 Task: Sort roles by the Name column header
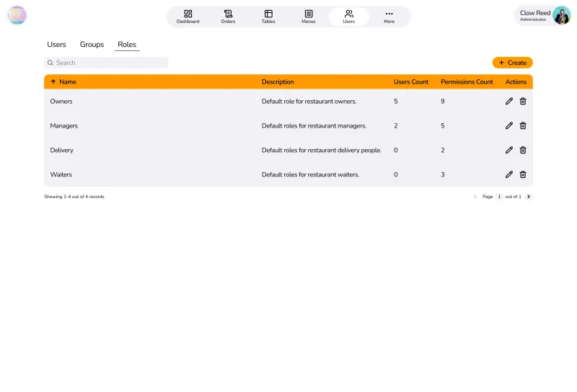pyautogui.click(x=67, y=82)
